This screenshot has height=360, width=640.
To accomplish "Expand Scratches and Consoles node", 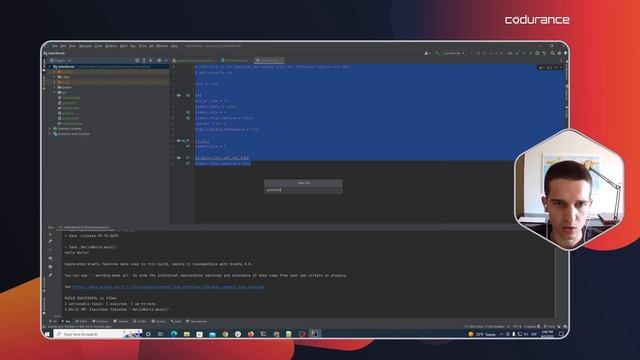I will (50, 134).
